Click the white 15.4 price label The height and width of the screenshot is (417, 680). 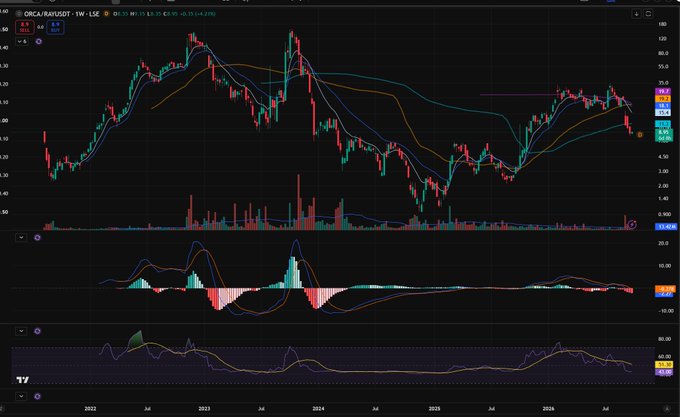pyautogui.click(x=664, y=113)
